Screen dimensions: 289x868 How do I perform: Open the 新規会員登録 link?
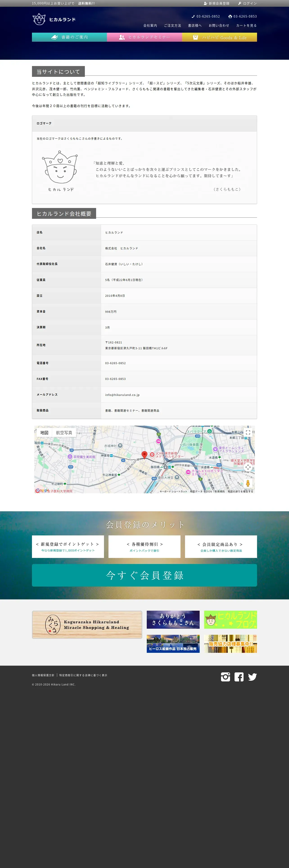(216, 3)
